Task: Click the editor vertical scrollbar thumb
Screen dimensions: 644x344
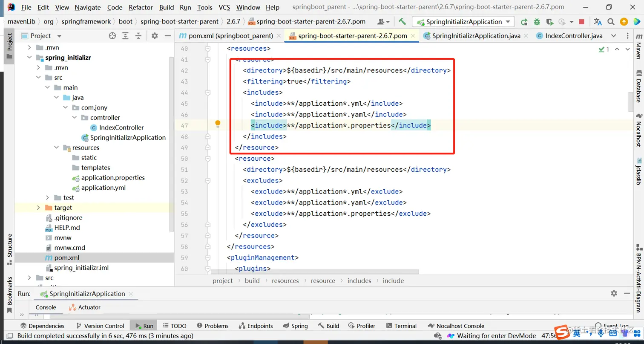Action: (x=631, y=101)
